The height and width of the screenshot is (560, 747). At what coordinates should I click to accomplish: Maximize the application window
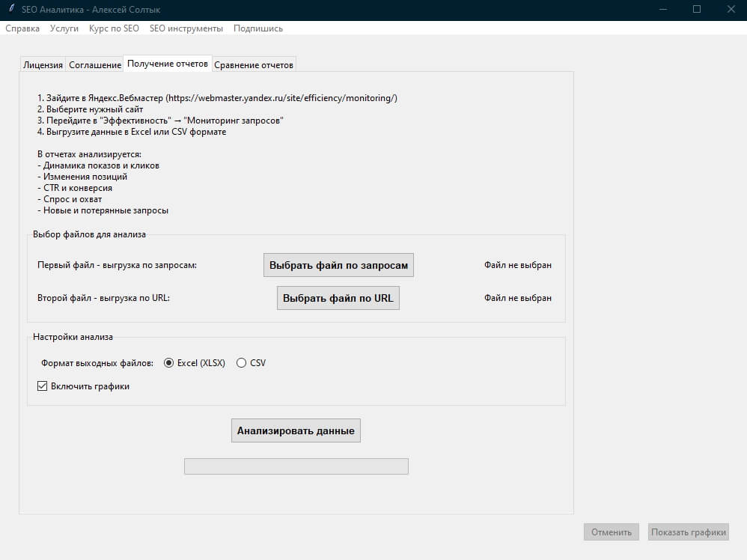point(697,9)
